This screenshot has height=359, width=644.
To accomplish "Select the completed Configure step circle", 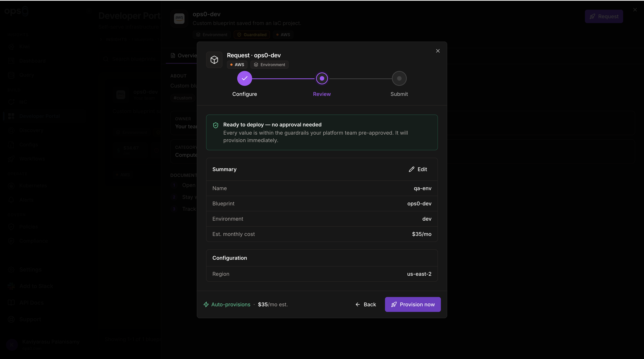I will tap(244, 78).
